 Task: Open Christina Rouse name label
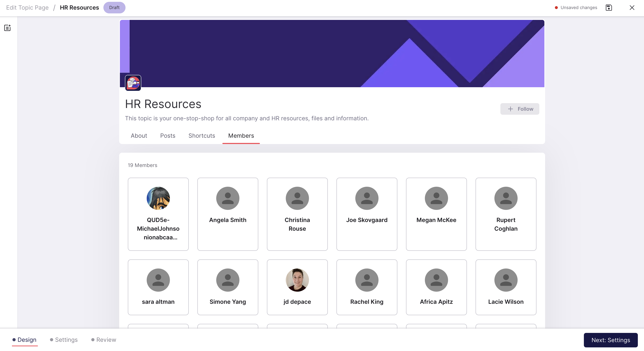(x=297, y=224)
